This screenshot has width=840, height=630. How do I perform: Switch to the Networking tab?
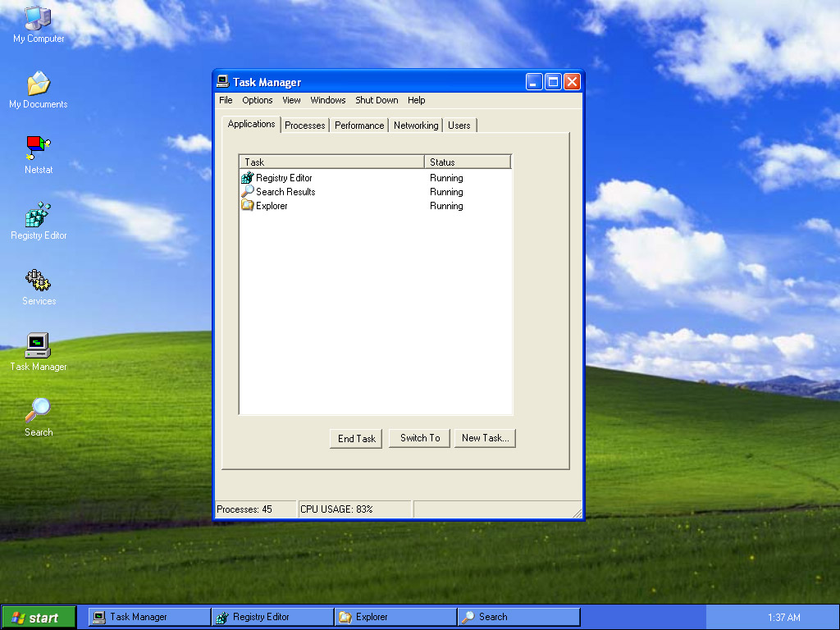[x=416, y=126]
